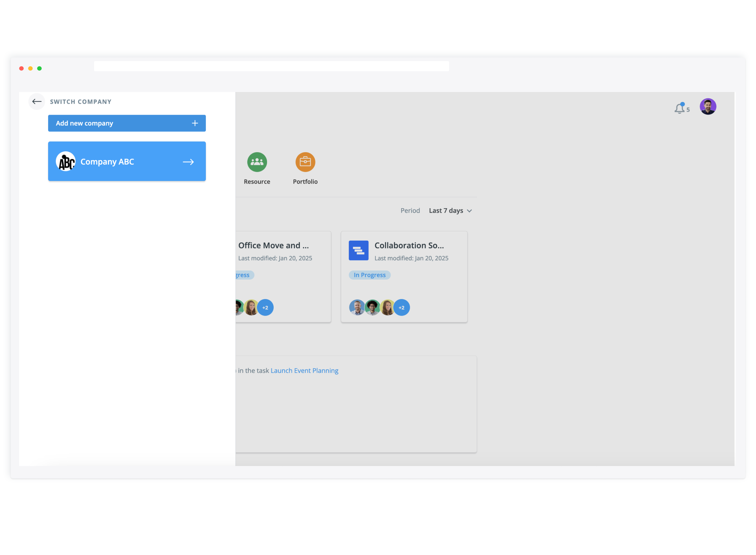Open the Collaboration So... project title
This screenshot has height=555, width=756.
[409, 246]
